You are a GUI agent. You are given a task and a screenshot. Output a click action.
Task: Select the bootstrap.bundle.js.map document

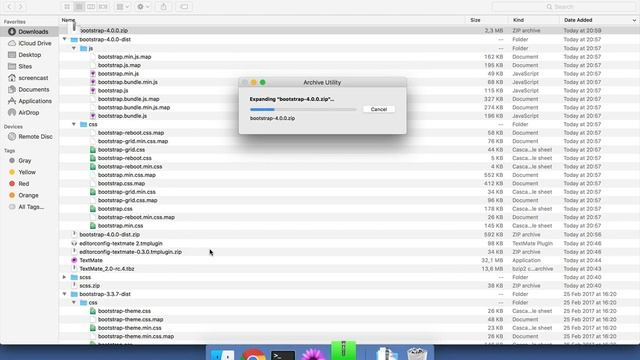[128, 99]
